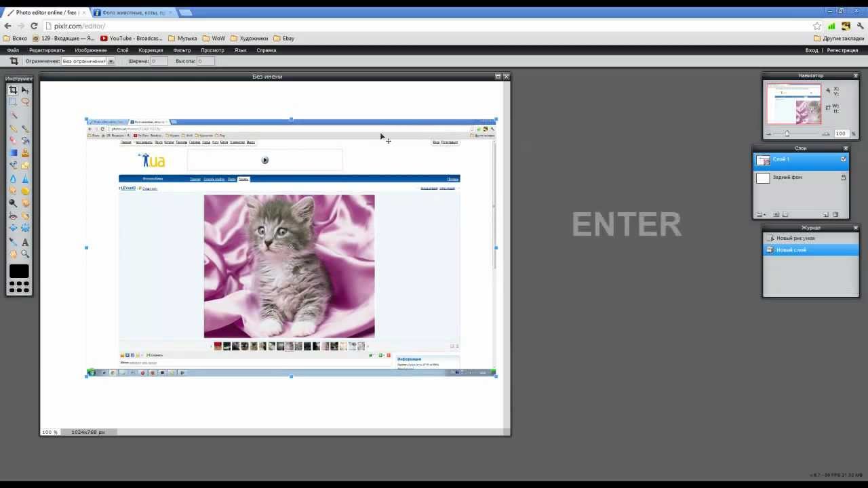868x488 pixels.
Task: Open the Музыка bookmarks folder
Action: 183,39
